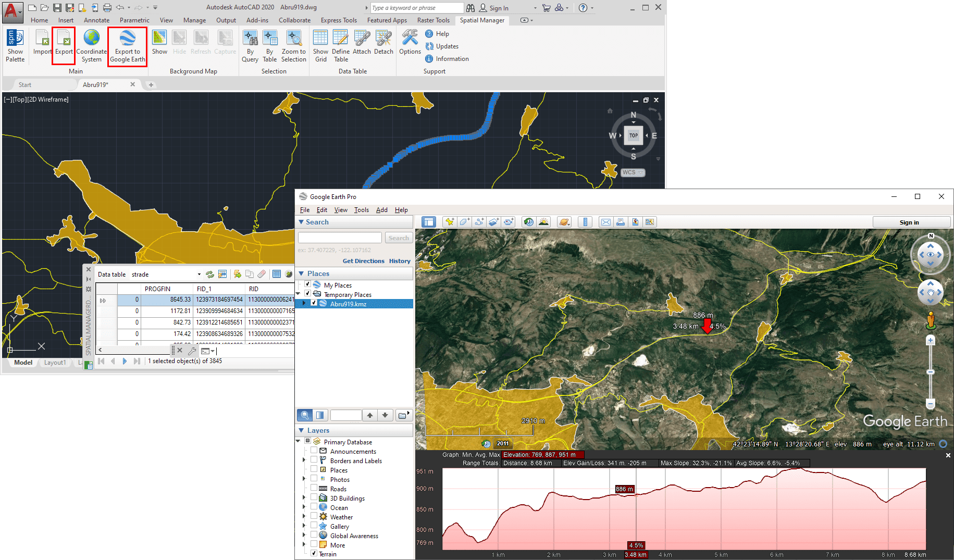
Task: Show ruler tool in Google Earth
Action: click(x=585, y=222)
